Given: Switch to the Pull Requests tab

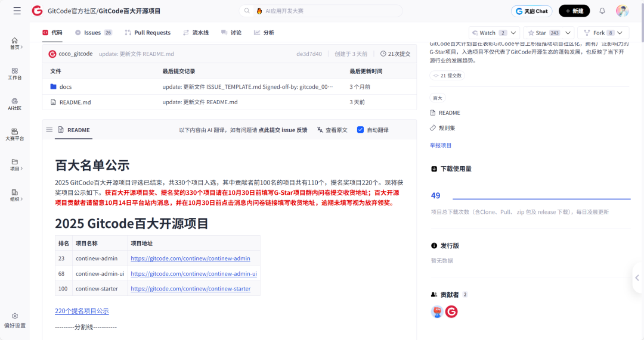Looking at the screenshot, I should click(148, 33).
